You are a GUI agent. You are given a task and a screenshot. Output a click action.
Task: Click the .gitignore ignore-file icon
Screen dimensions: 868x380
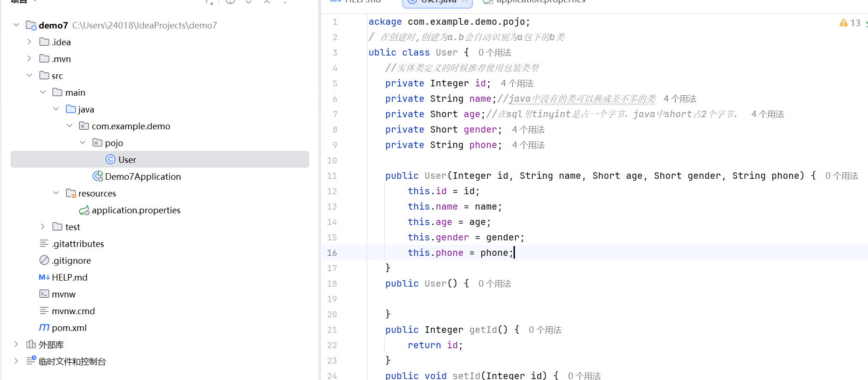[x=44, y=260]
